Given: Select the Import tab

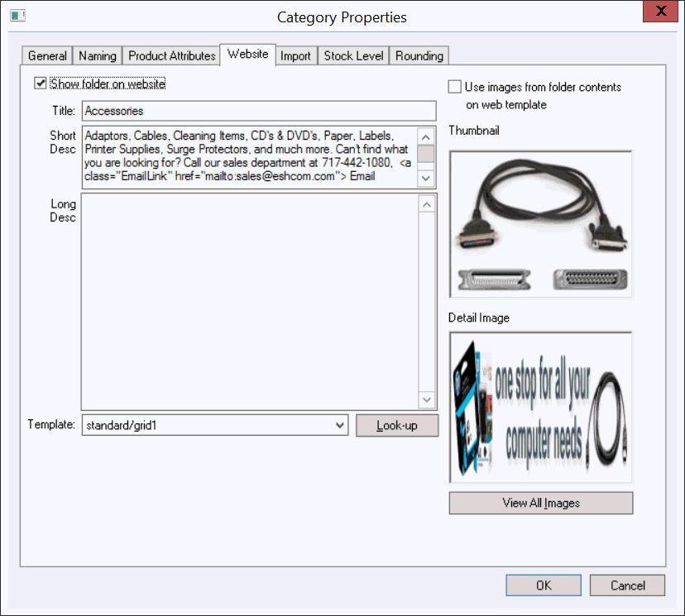Looking at the screenshot, I should 295,56.
